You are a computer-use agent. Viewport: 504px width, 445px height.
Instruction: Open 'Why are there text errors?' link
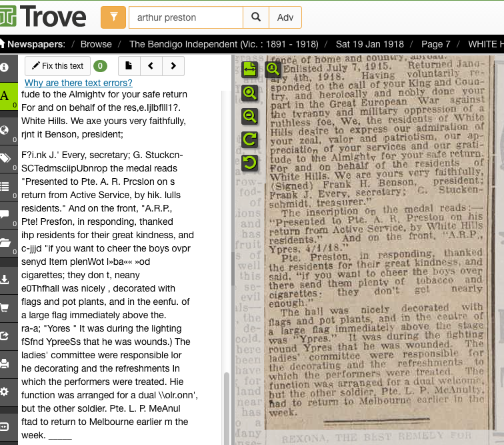coord(79,83)
